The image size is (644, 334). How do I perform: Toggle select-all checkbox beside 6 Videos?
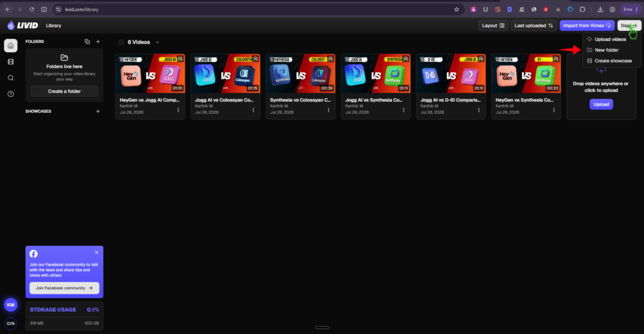[x=121, y=42]
